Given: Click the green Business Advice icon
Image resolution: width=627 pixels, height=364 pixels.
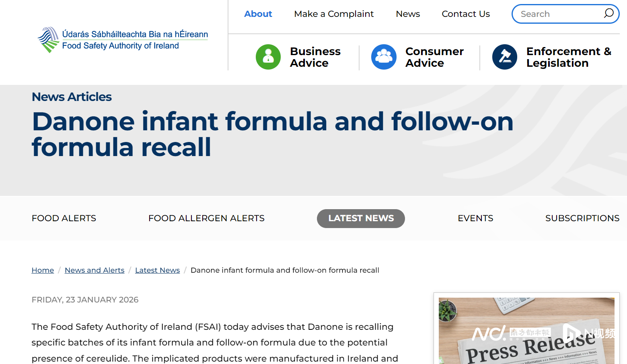Looking at the screenshot, I should 268,57.
